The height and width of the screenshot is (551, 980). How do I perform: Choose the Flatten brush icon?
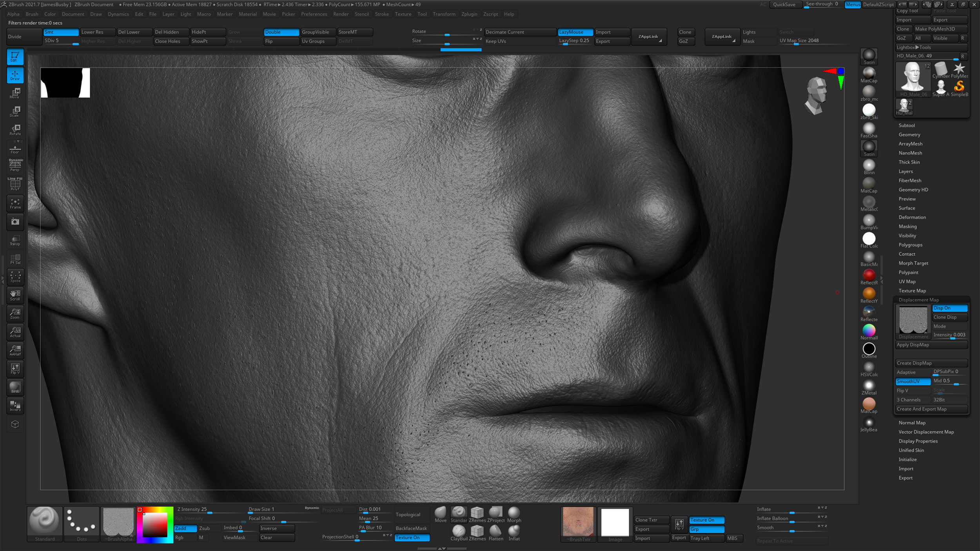(x=495, y=531)
